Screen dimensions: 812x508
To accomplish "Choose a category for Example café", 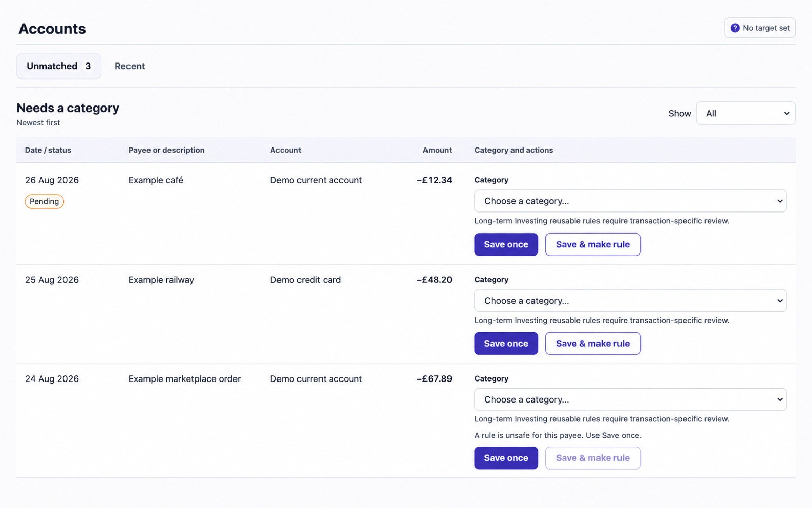I will (630, 201).
